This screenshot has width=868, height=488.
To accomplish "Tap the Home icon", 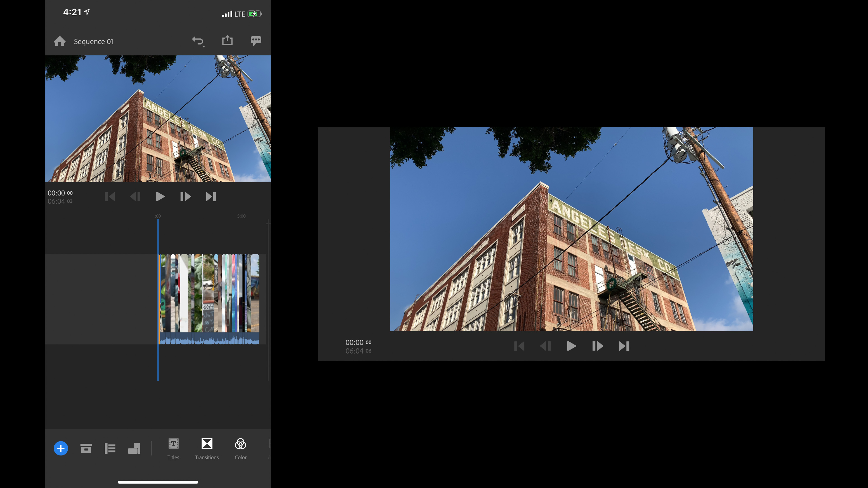I will pos(60,41).
